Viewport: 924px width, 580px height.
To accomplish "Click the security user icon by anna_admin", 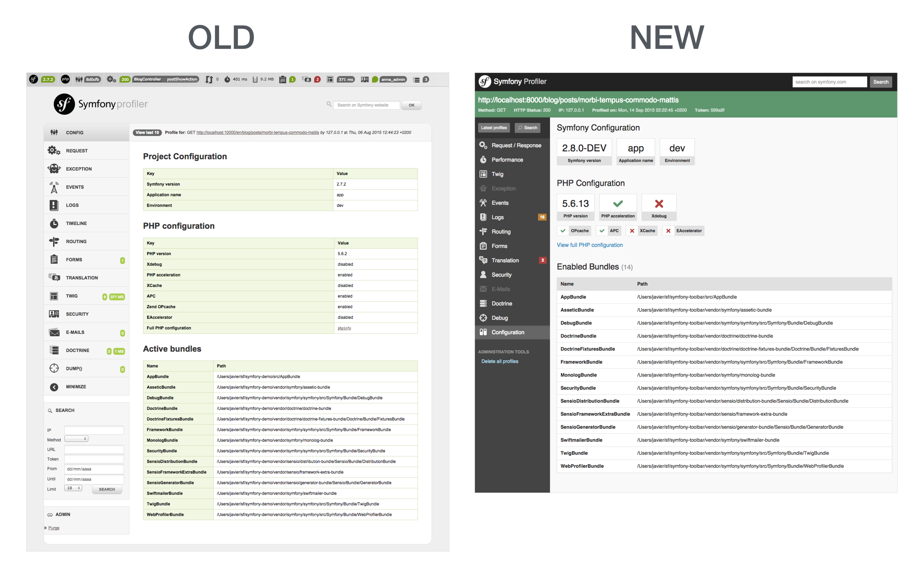I will (364, 79).
